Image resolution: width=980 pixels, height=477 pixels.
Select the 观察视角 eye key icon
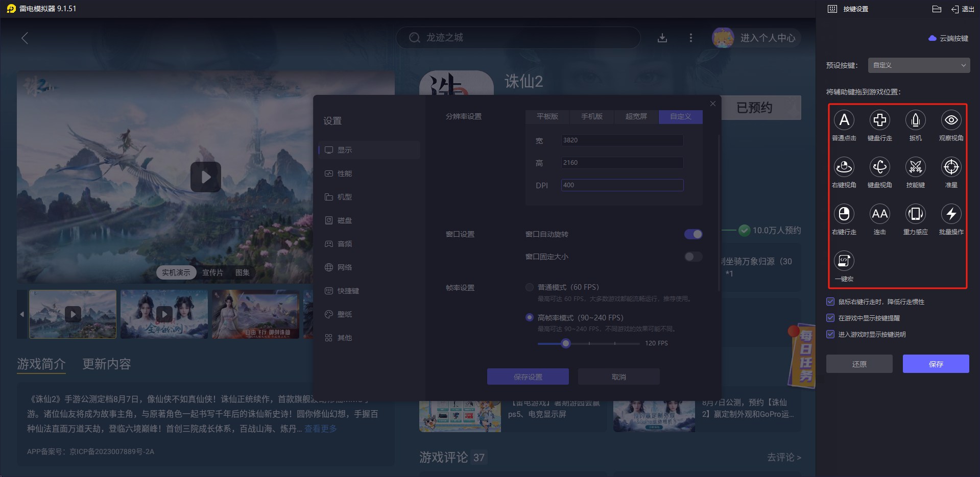[951, 120]
